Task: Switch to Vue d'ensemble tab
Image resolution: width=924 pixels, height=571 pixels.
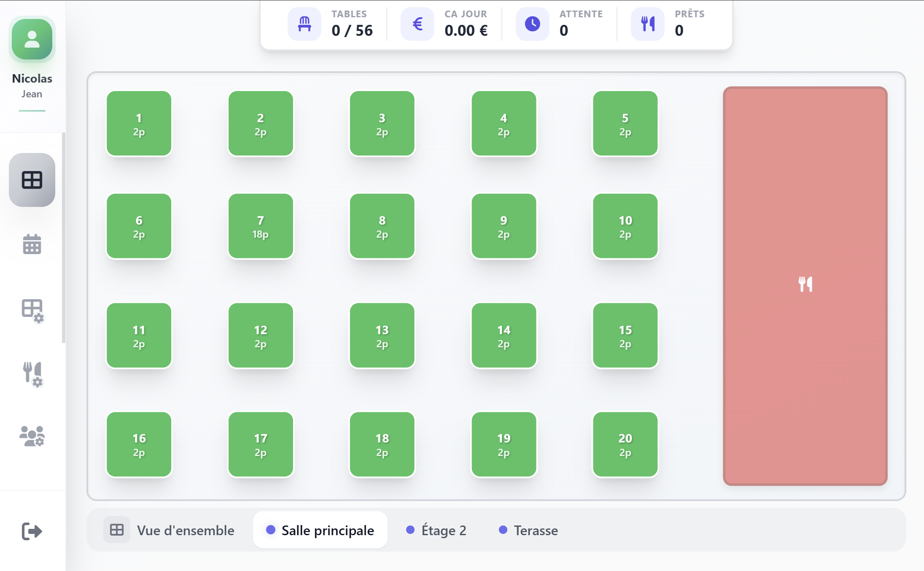Action: click(169, 530)
